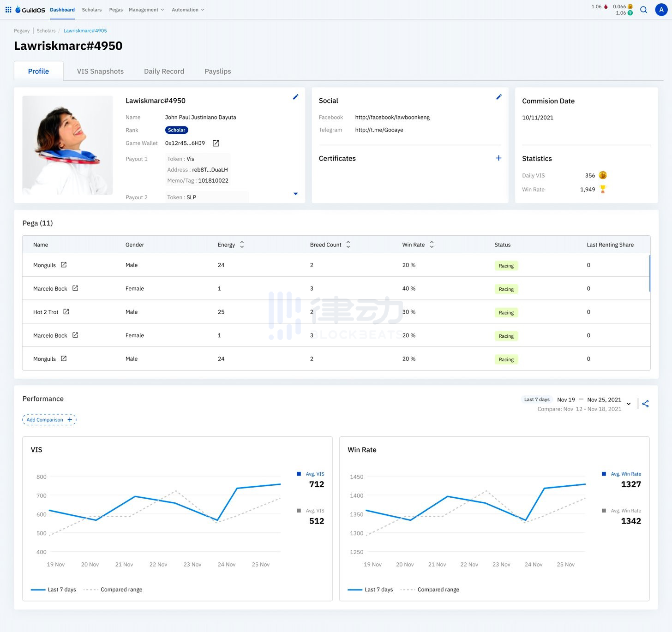Share performance using the share icon
This screenshot has height=632, width=672.
pos(645,404)
